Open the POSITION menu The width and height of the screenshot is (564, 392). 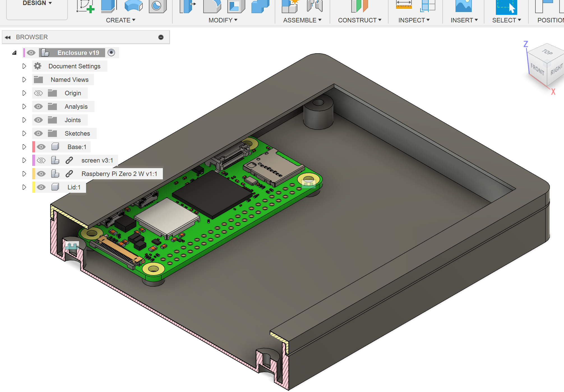click(x=551, y=20)
